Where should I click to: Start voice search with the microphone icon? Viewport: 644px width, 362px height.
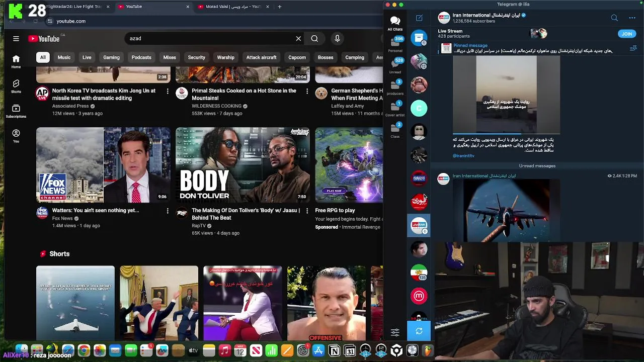coord(337,38)
